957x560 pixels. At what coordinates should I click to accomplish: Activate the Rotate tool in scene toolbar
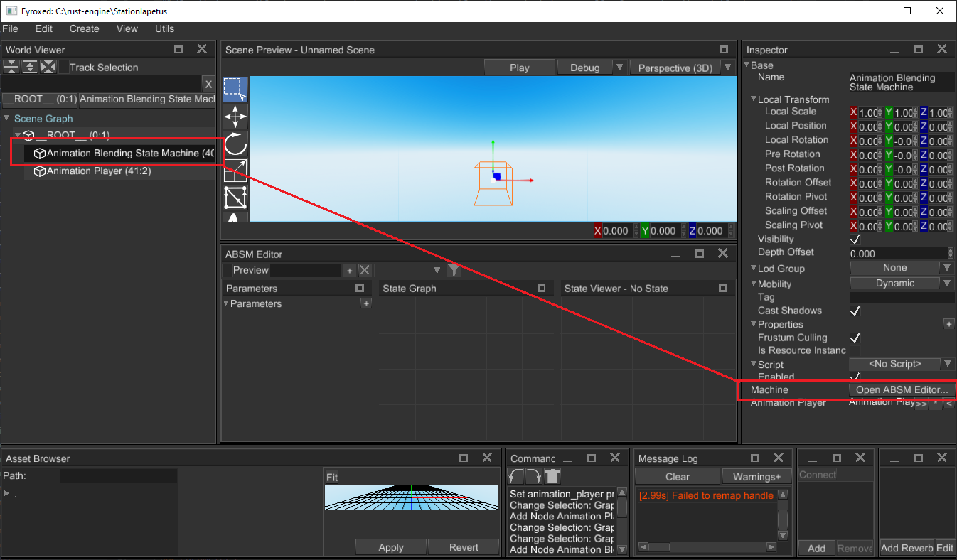tap(235, 144)
